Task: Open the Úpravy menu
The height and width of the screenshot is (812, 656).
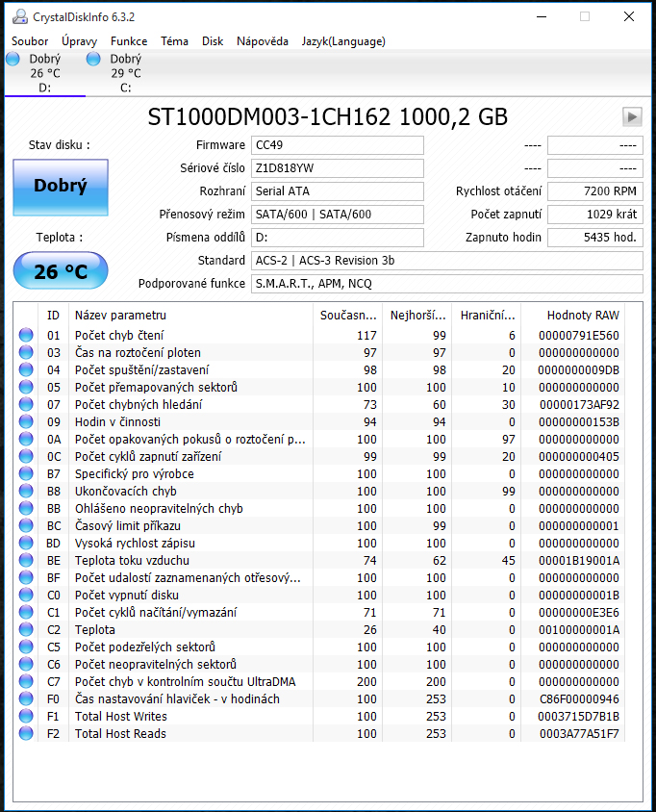Action: [79, 41]
